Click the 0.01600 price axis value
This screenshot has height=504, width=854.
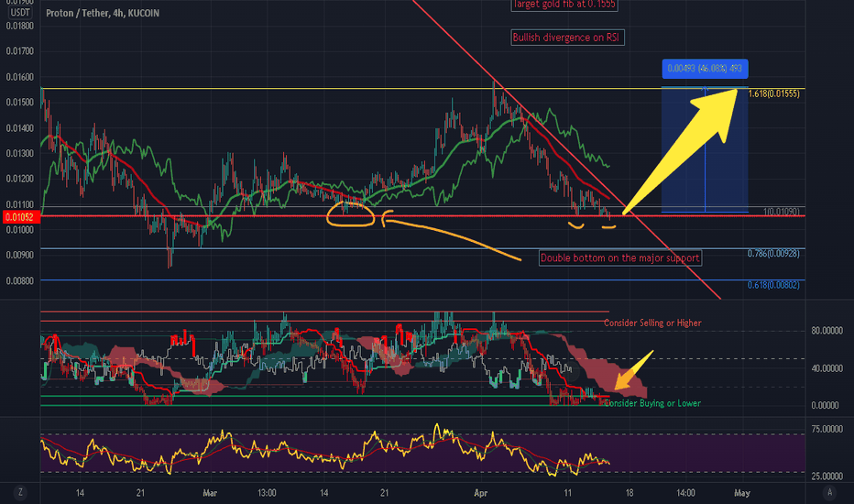19,77
